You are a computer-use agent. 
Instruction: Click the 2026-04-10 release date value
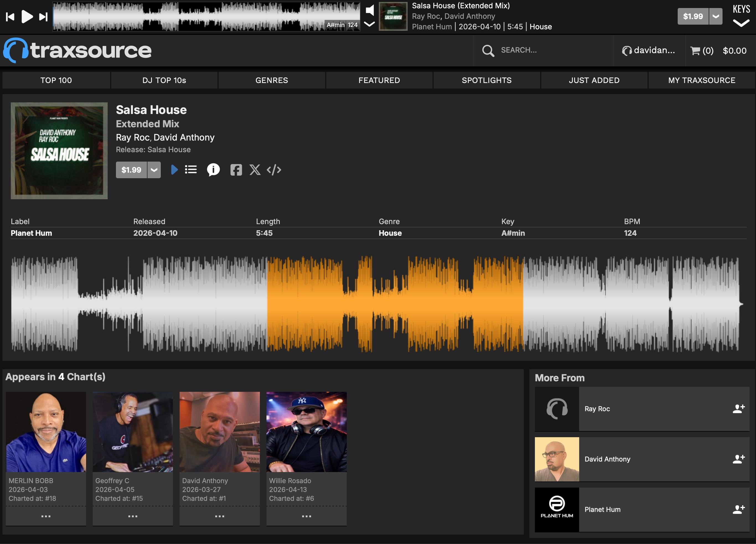point(155,233)
